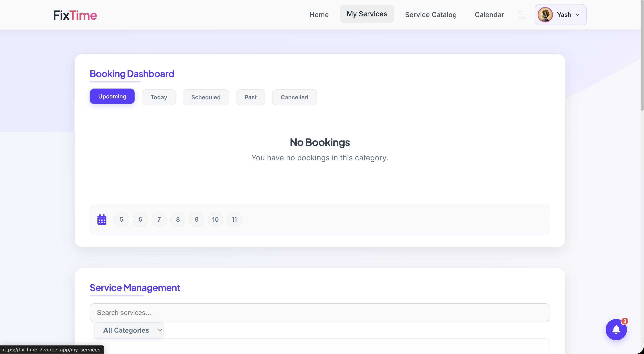Switch to the Today bookings filter
Image resolution: width=644 pixels, height=354 pixels.
click(158, 97)
